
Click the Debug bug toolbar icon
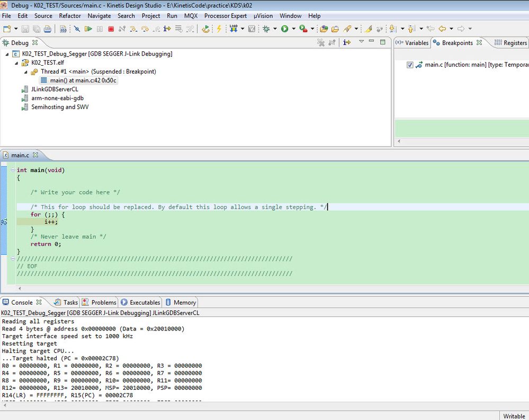click(x=266, y=29)
